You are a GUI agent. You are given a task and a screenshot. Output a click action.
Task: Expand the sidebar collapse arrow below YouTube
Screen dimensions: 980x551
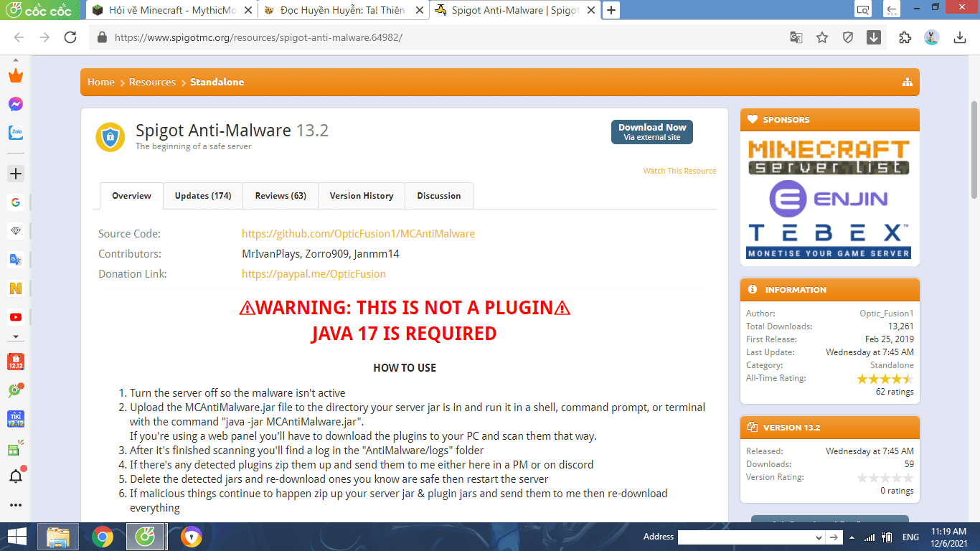pos(16,337)
